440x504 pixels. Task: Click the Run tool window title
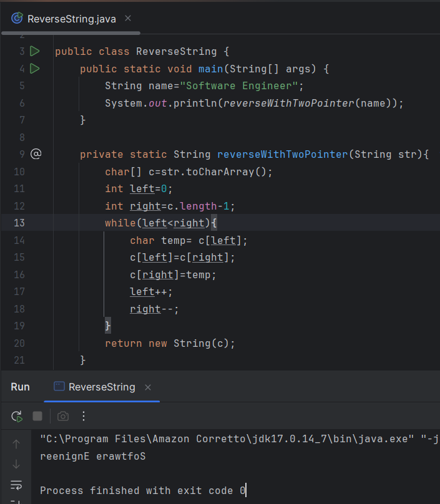point(20,387)
